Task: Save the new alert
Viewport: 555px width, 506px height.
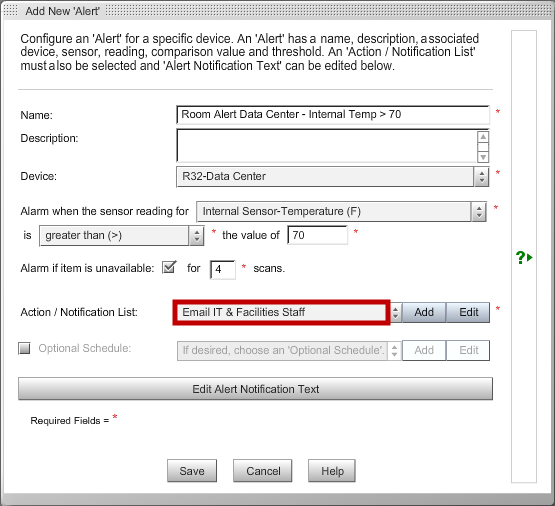Action: pyautogui.click(x=192, y=471)
